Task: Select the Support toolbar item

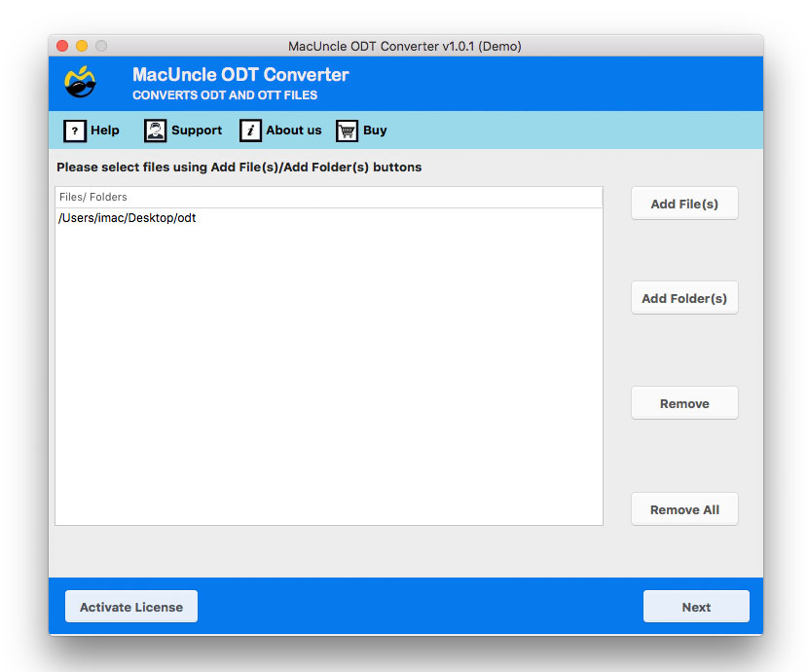Action: tap(196, 131)
